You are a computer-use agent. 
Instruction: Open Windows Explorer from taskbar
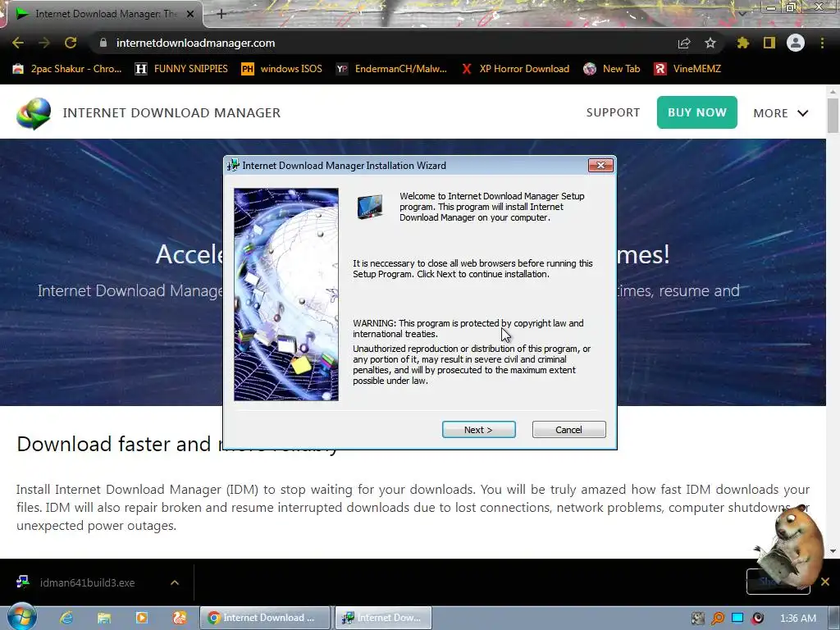[104, 618]
